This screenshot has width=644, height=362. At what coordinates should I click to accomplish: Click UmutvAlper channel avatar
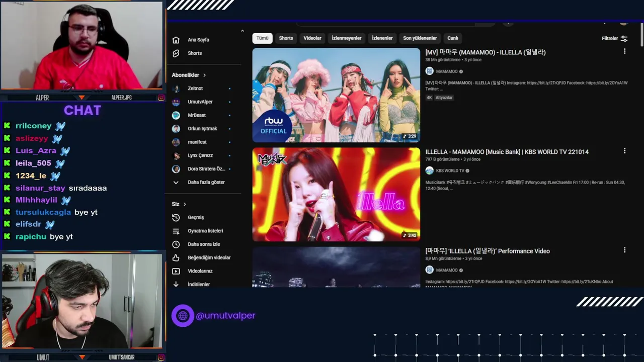pos(176,102)
